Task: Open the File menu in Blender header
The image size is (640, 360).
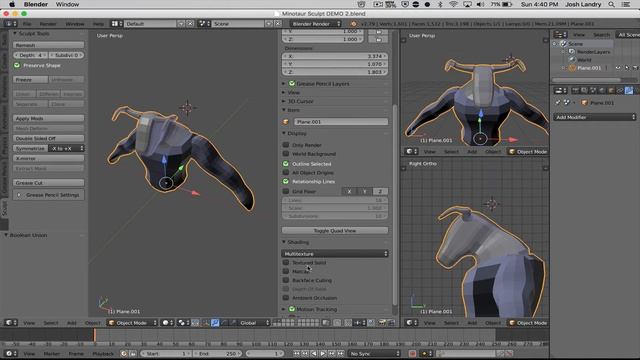Action: 27,24
